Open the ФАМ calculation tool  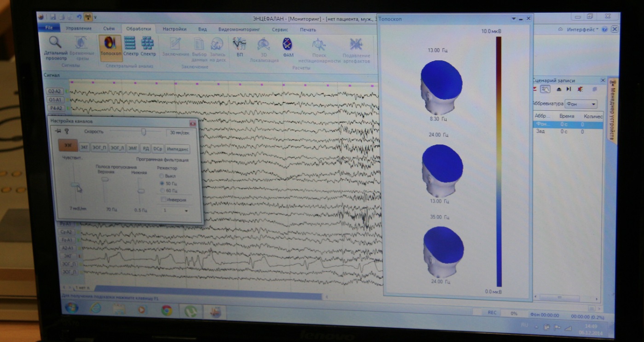click(x=288, y=47)
